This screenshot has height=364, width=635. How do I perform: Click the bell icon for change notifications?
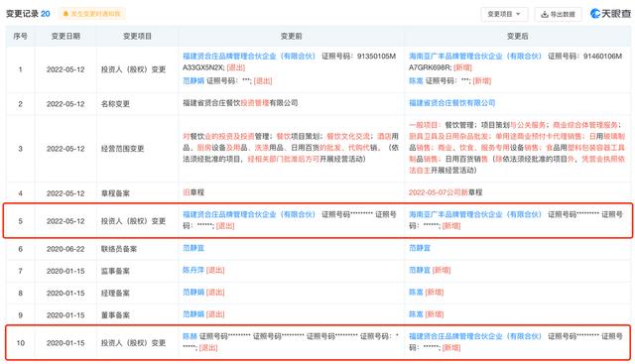pyautogui.click(x=65, y=14)
